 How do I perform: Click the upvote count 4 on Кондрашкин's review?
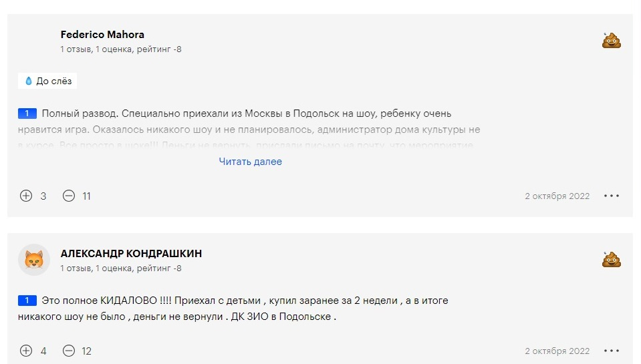click(x=43, y=351)
